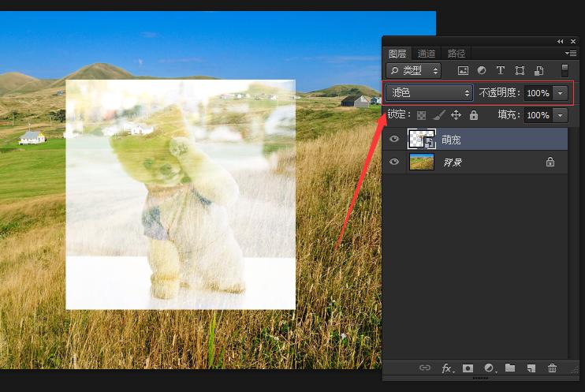Open the 滤色 blend mode dropdown
Viewport: 585px width, 392px height.
pos(429,92)
